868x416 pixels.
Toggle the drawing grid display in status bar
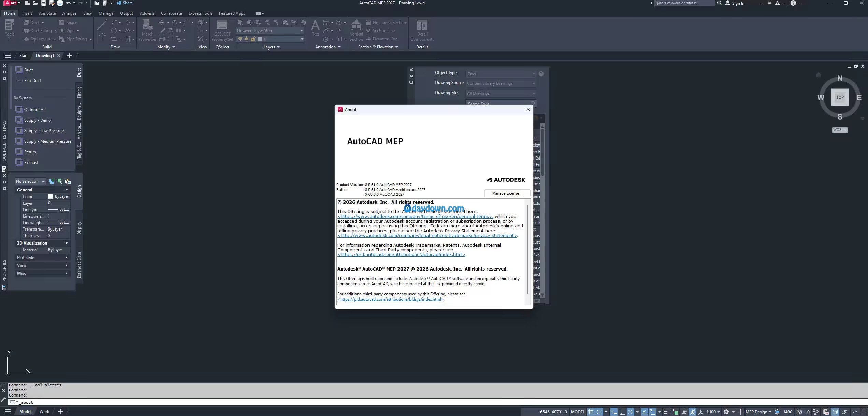coord(591,412)
